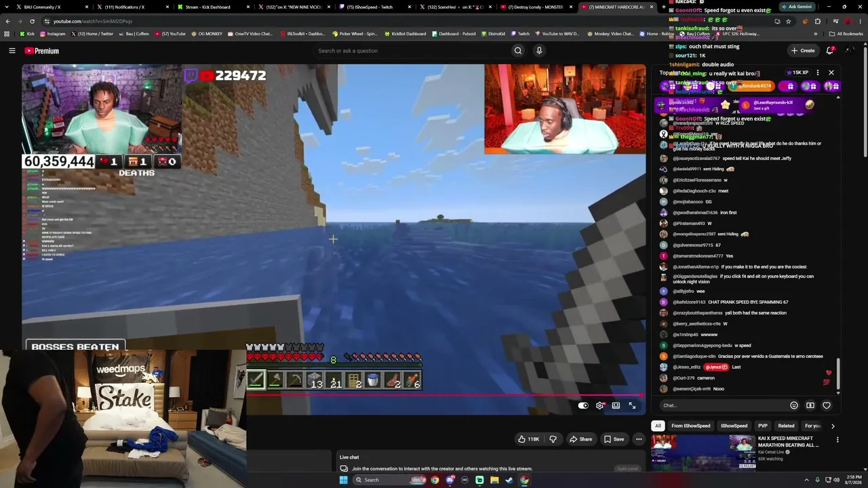
Task: Start voice search with the microphone
Action: 539,51
